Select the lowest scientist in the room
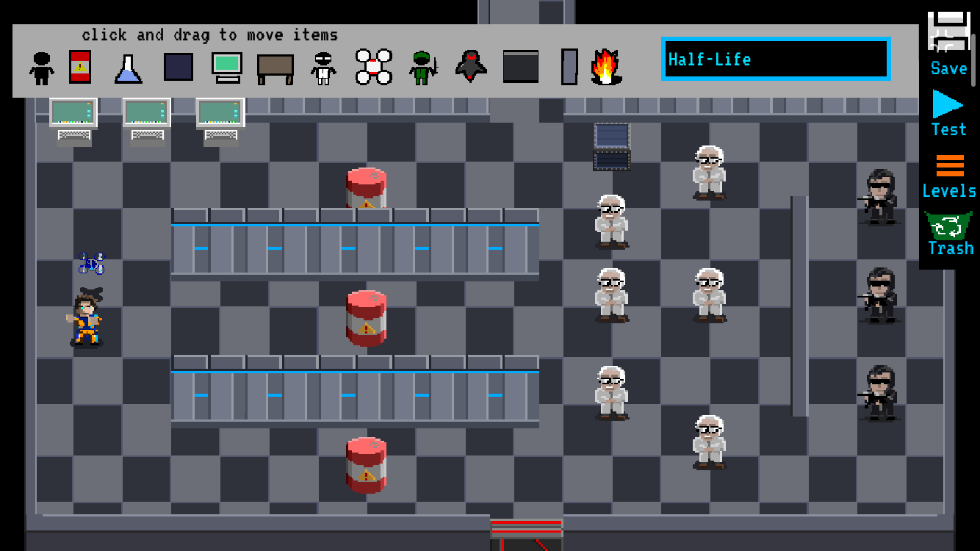Viewport: 980px width, 551px height. pos(709,442)
